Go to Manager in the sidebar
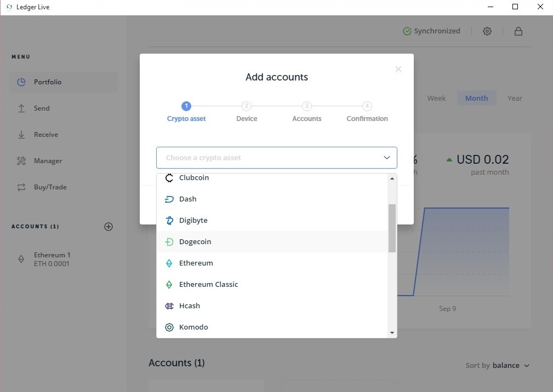Image resolution: width=553 pixels, height=392 pixels. [x=48, y=161]
